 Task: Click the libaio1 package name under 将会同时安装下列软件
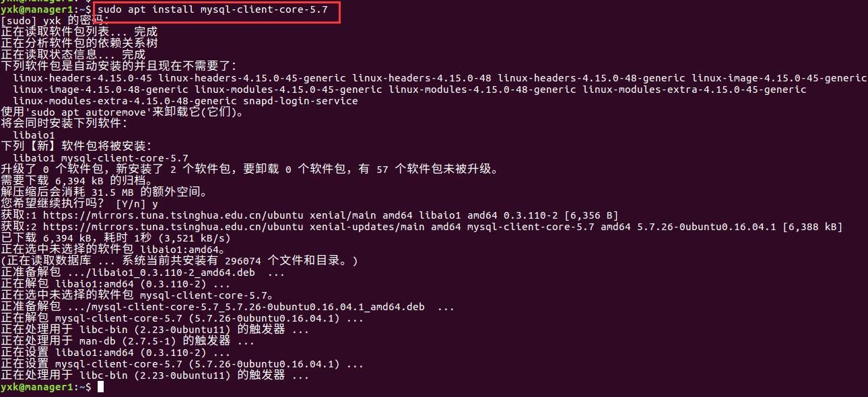click(x=34, y=135)
